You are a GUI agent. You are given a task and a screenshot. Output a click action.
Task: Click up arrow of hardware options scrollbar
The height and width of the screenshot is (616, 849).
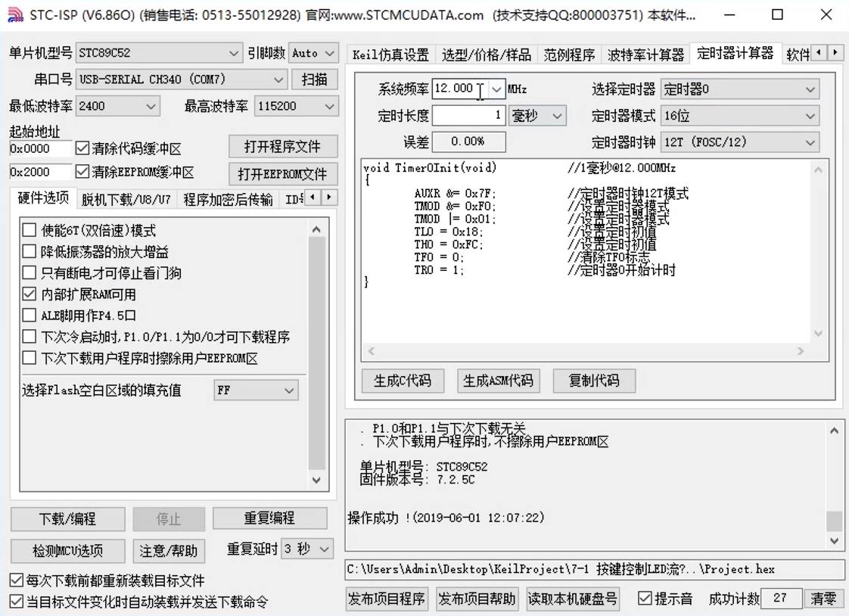[x=317, y=229]
